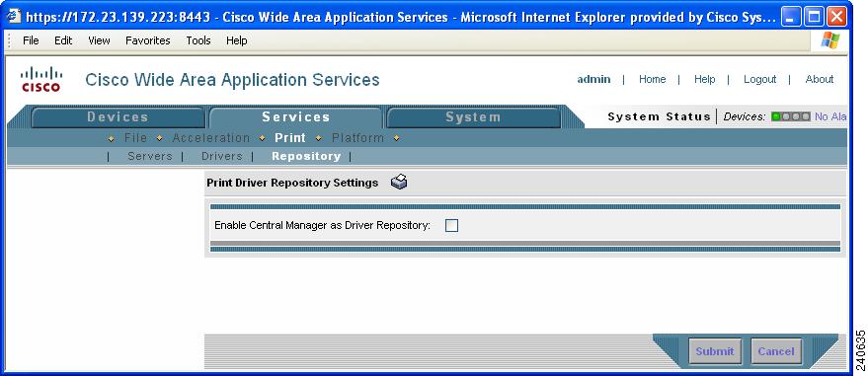
Task: Open the File submenu under Services
Action: coord(135,138)
